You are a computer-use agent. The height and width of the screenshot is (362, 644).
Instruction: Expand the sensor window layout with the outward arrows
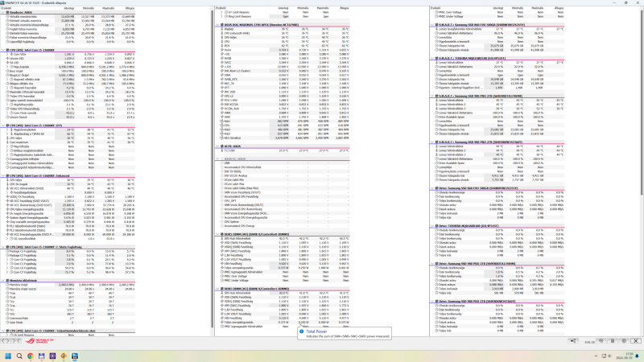tap(6, 340)
